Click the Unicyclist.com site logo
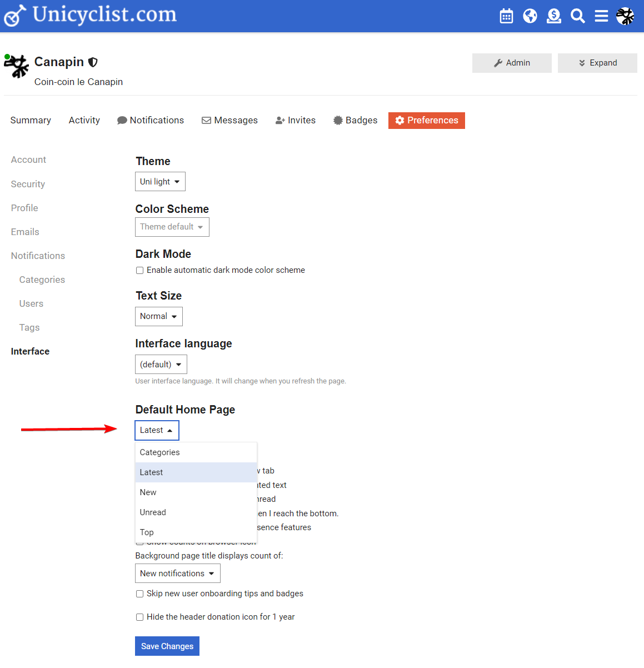644x668 pixels. (x=91, y=15)
